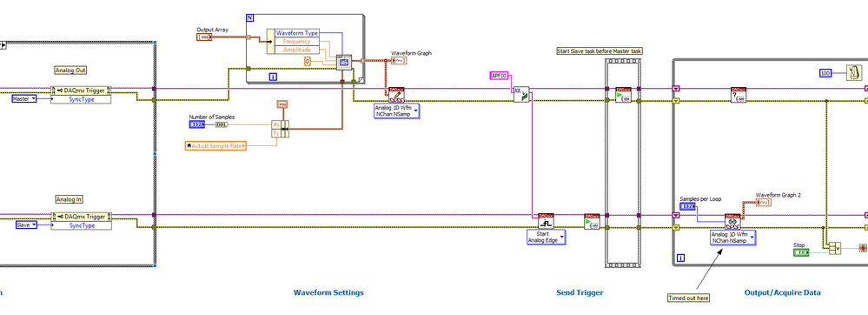Click the Waveform Type unbundle element

coord(296,33)
